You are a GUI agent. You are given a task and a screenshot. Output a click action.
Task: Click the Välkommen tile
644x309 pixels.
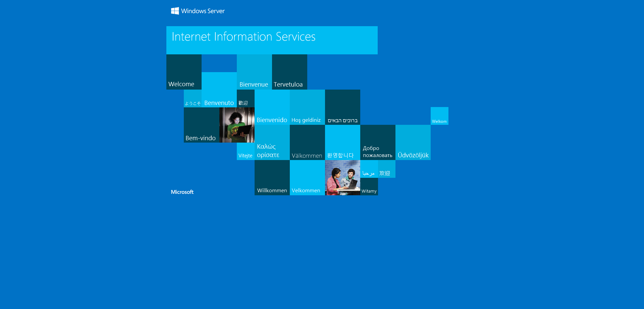(x=307, y=143)
